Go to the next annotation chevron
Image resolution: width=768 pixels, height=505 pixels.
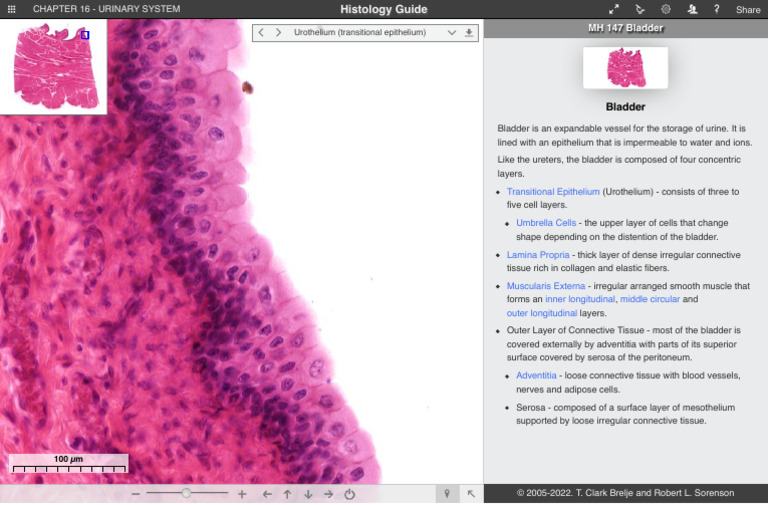[x=279, y=33]
